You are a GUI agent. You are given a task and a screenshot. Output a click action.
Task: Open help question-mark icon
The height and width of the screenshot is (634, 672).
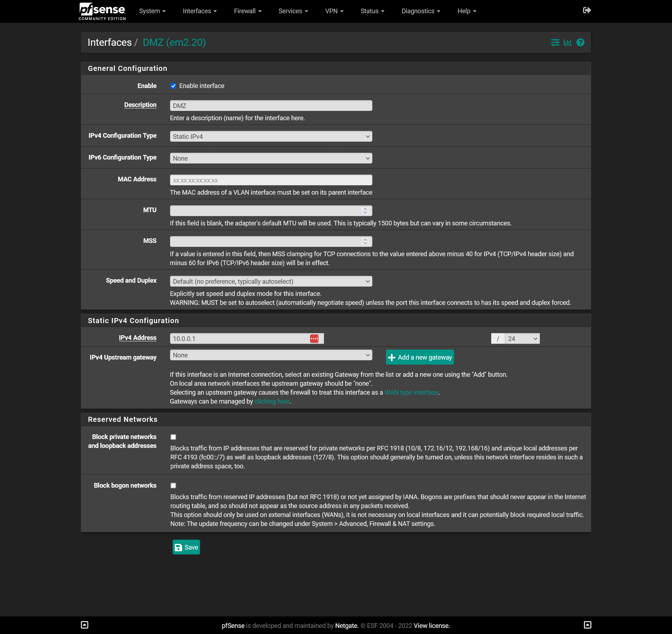point(580,43)
